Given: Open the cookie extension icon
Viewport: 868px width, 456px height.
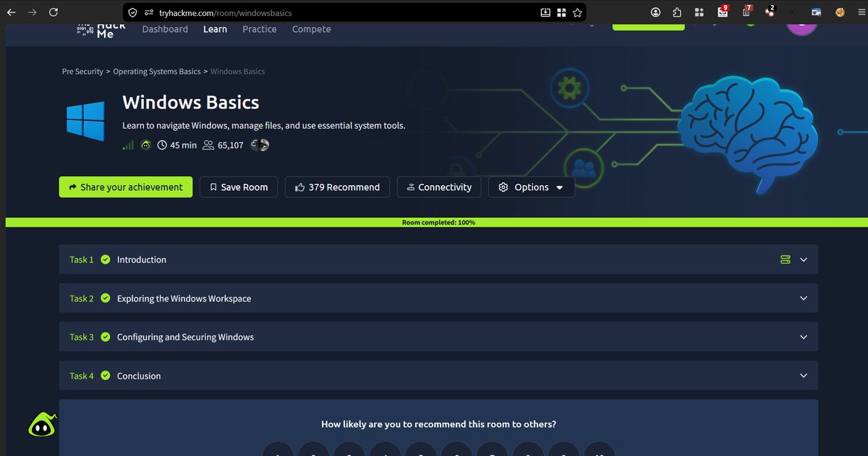Looking at the screenshot, I should pyautogui.click(x=840, y=12).
